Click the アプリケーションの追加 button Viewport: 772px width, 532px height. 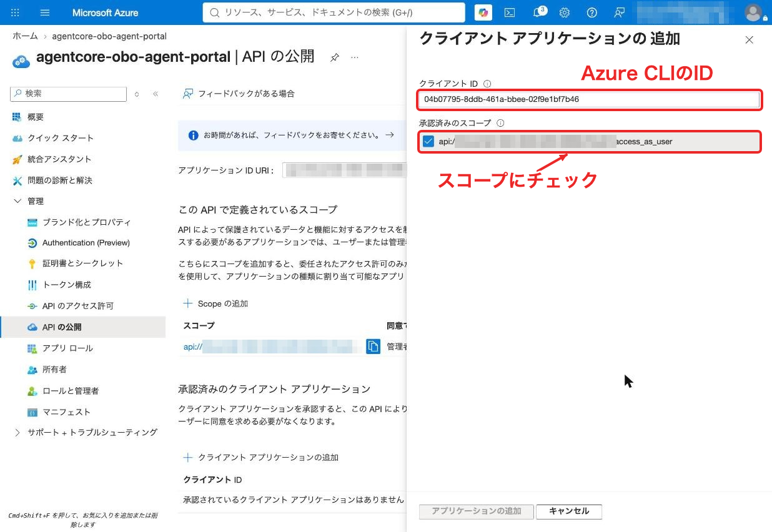pos(477,511)
